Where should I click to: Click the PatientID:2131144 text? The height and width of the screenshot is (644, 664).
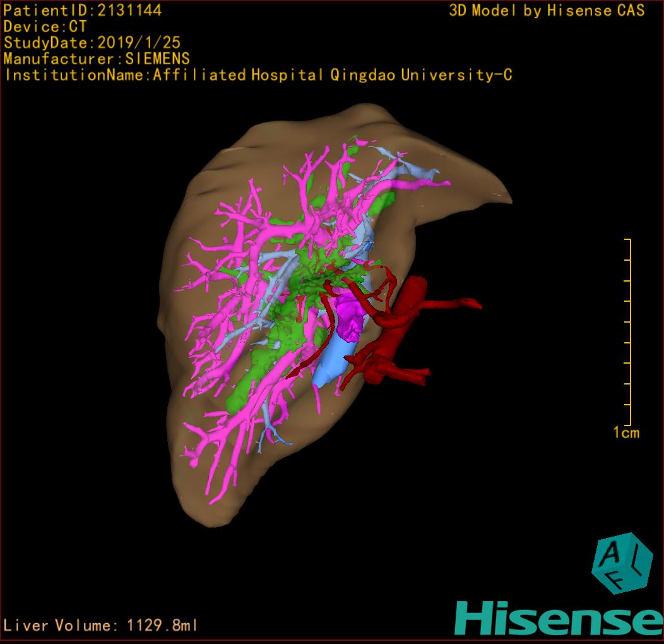point(83,10)
